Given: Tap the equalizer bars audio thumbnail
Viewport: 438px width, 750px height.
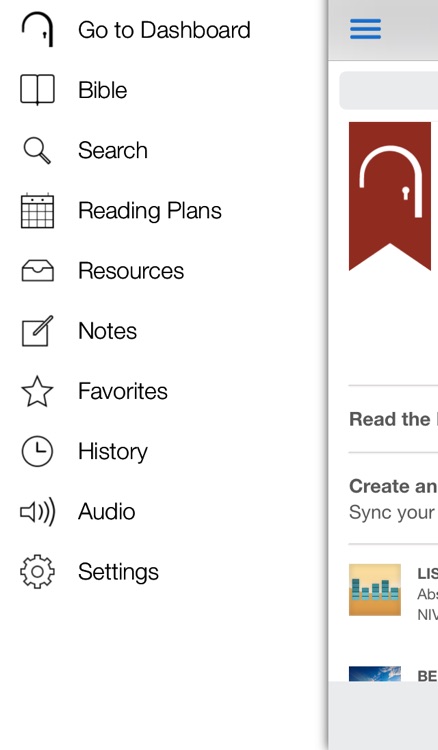Looking at the screenshot, I should coord(375,590).
